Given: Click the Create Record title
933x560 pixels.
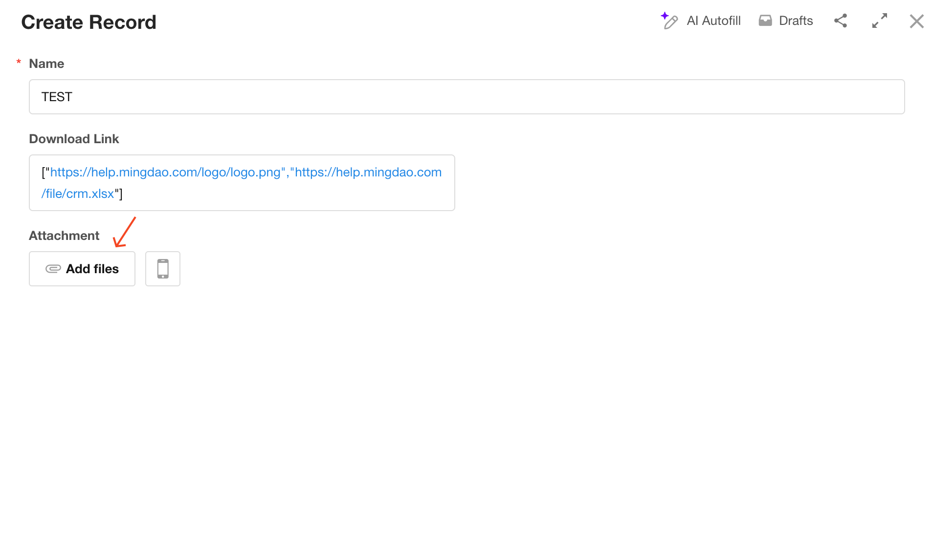Looking at the screenshot, I should (x=89, y=22).
